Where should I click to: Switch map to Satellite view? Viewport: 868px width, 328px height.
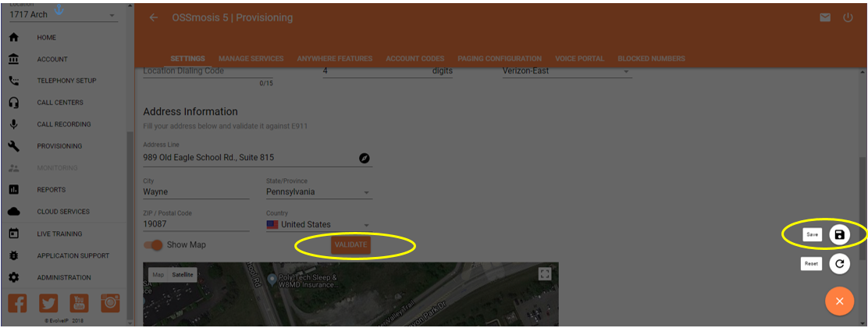tap(182, 274)
